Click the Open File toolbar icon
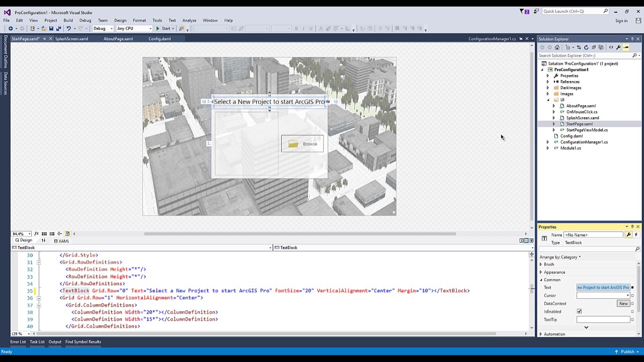The image size is (644, 362). pos(43,29)
